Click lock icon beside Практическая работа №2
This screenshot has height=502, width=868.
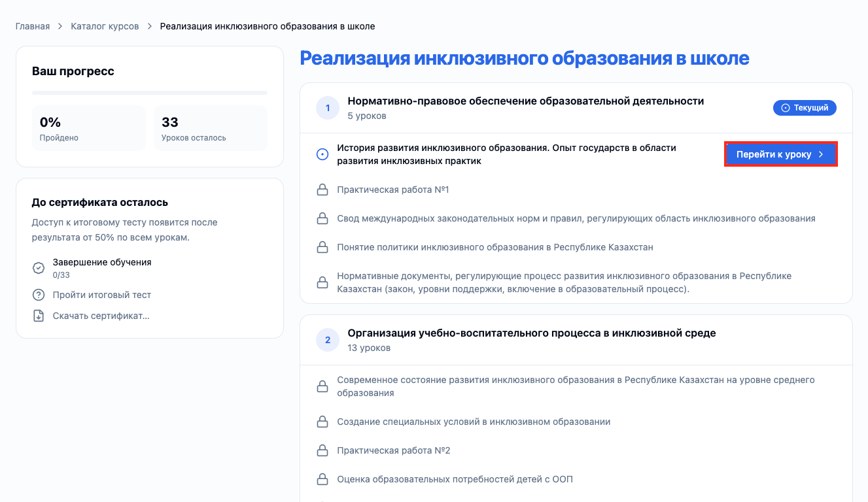322,450
